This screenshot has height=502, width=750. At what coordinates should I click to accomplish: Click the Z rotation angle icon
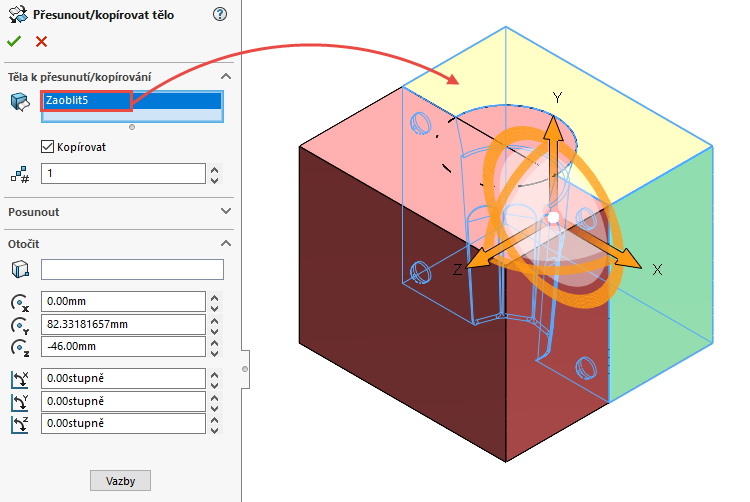pyautogui.click(x=20, y=425)
